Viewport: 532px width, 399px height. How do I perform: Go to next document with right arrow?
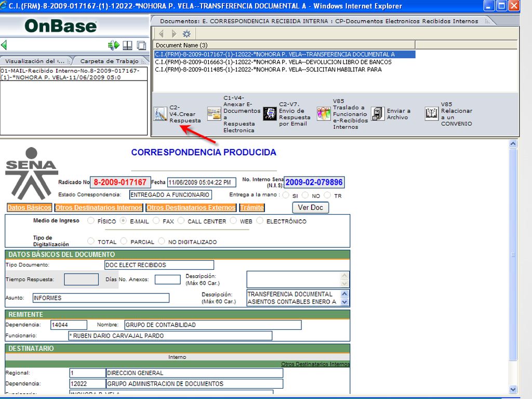174,34
